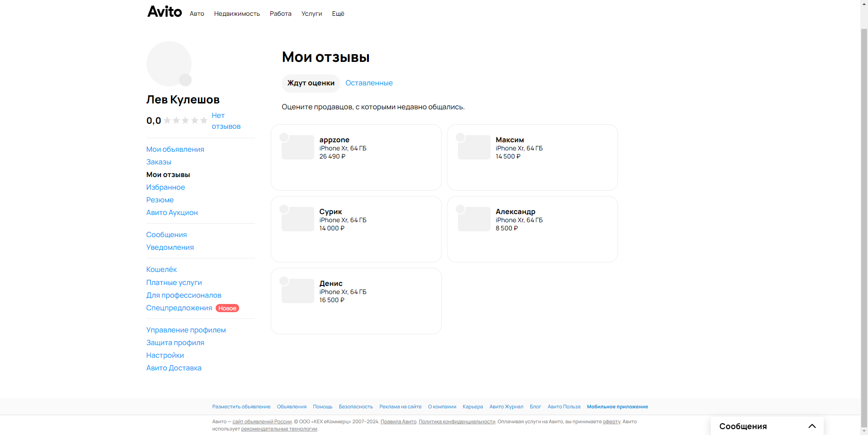Click the red Новое badge
868x435 pixels.
pyautogui.click(x=227, y=308)
